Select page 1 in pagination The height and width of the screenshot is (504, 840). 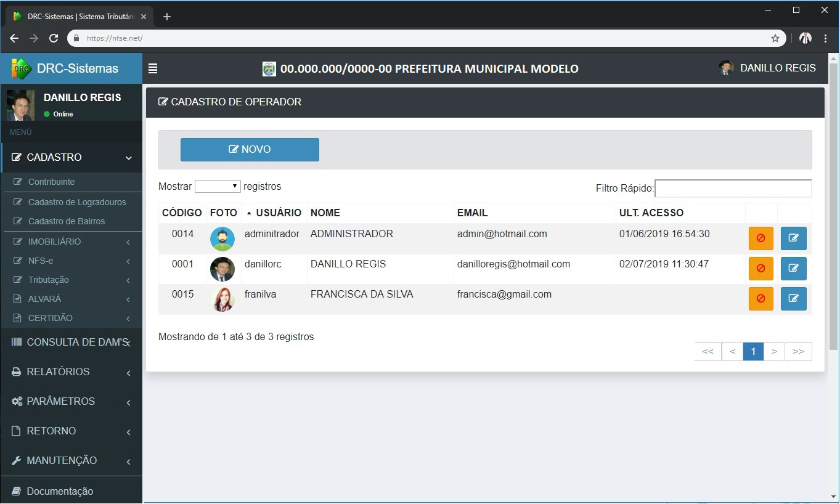tap(753, 351)
